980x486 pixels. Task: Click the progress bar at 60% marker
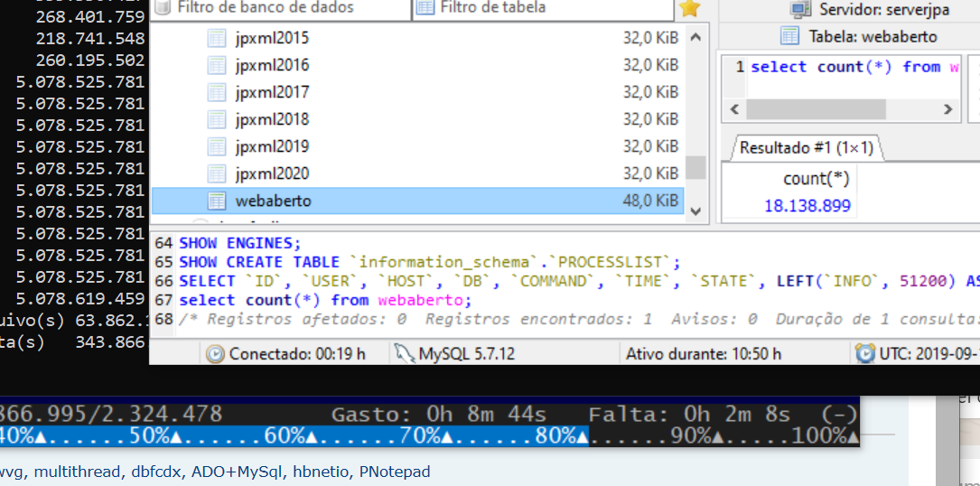tap(291, 436)
